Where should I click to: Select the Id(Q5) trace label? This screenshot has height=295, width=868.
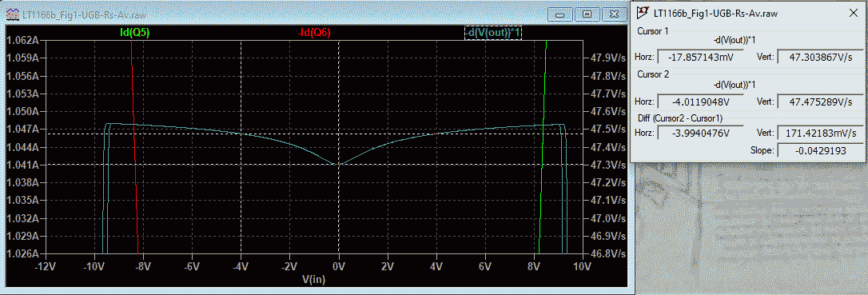click(134, 34)
